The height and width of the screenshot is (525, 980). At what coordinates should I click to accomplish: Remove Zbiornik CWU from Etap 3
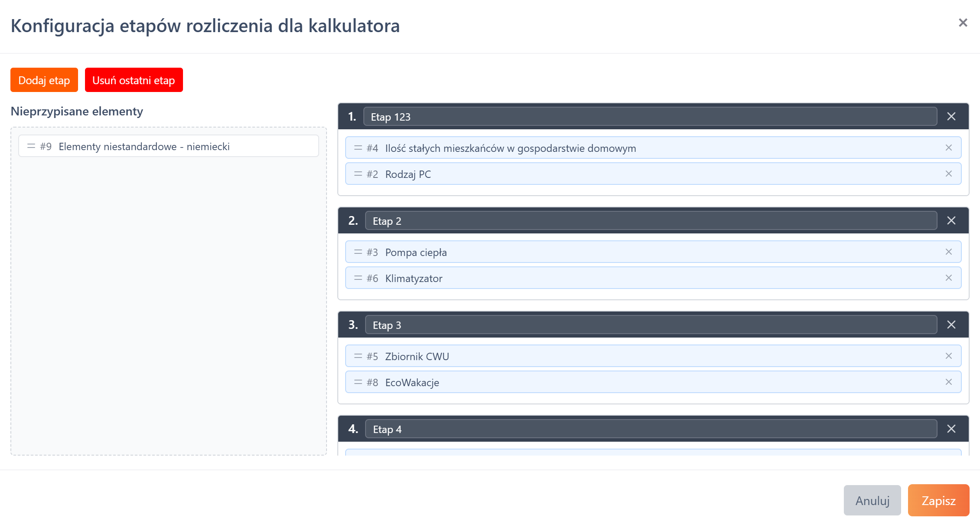[948, 356]
